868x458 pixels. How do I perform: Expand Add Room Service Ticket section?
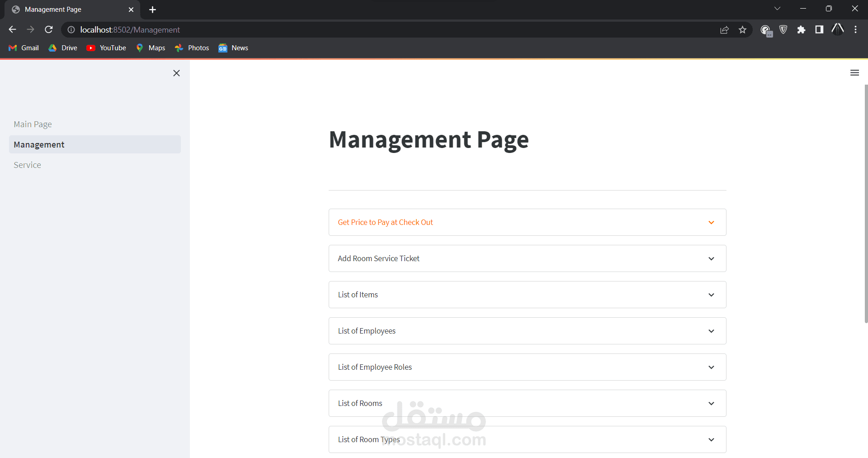(x=527, y=258)
